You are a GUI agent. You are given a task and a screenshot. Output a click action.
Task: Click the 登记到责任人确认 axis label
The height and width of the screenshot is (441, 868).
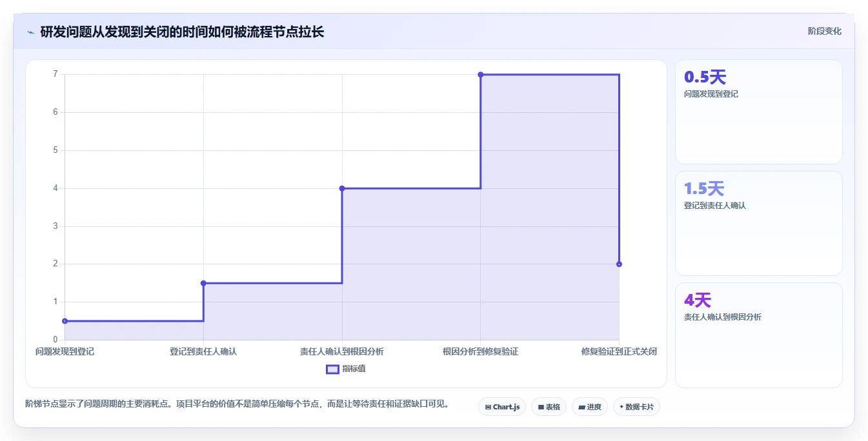point(203,351)
